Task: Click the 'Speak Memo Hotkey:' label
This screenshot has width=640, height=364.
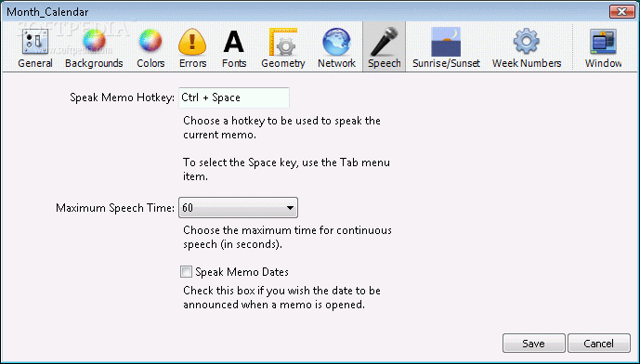Action: [x=122, y=97]
